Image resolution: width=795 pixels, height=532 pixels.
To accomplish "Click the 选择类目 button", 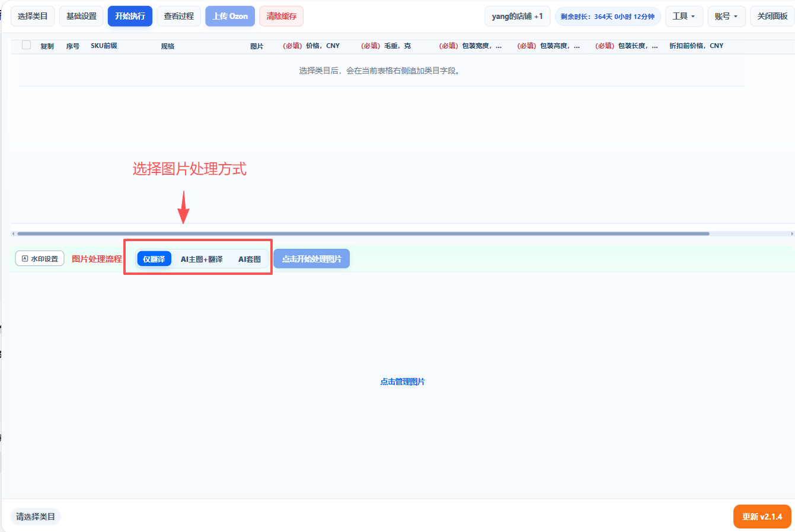I will click(33, 16).
